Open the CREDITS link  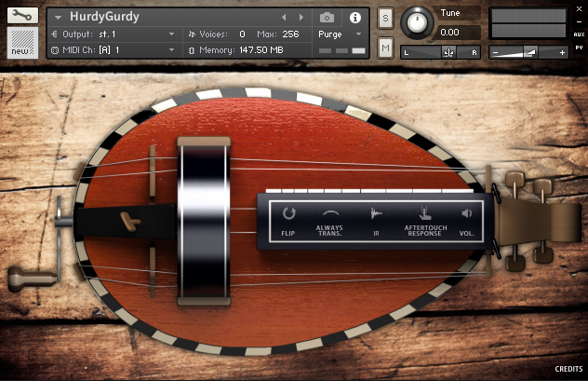[568, 369]
